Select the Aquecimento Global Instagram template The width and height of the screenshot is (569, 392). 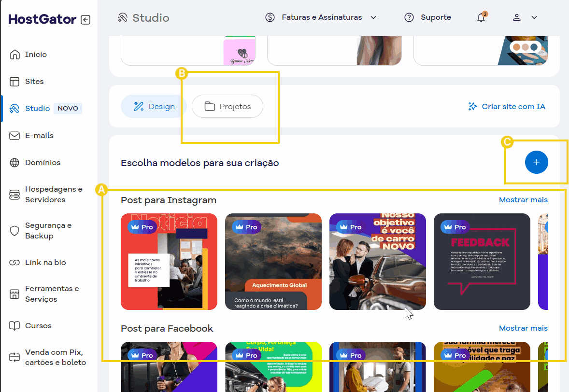(x=273, y=262)
